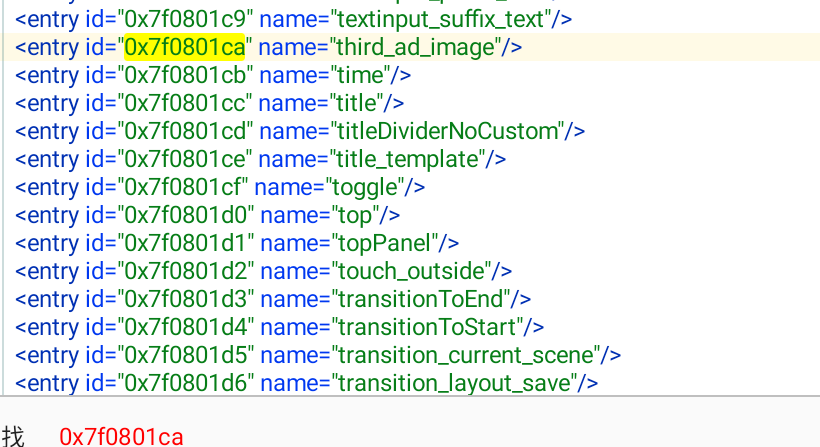Click the touch_outside entry line

tap(263, 271)
